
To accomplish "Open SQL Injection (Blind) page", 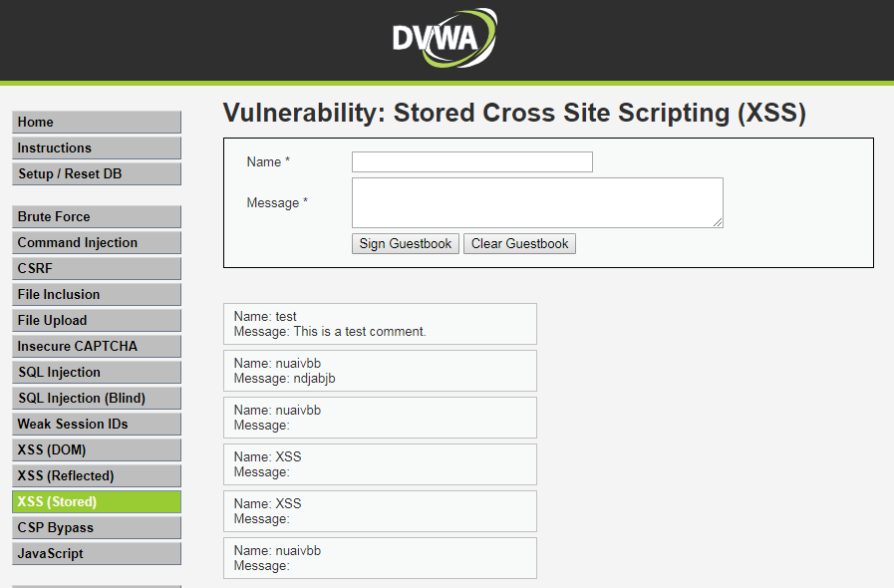I will [x=97, y=398].
